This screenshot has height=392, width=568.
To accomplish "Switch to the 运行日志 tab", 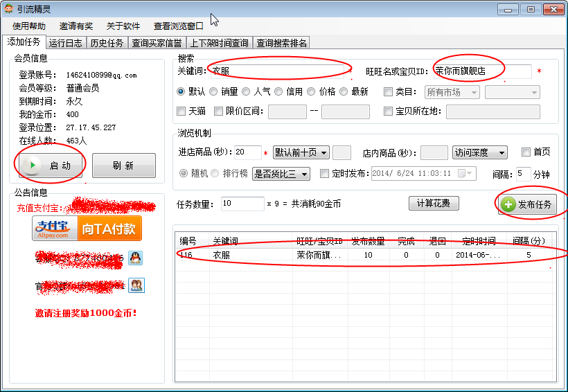I will click(x=66, y=43).
